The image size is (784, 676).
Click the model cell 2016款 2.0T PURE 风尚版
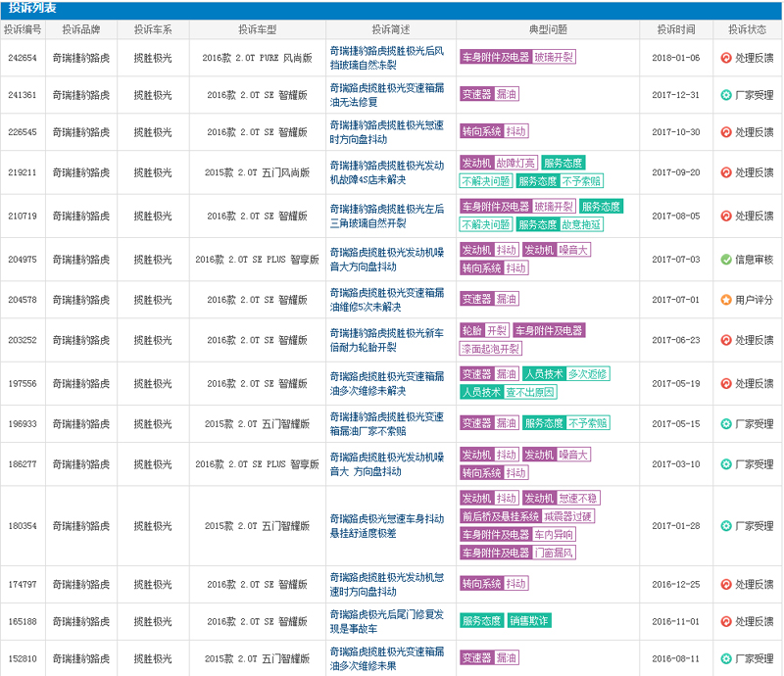coord(258,58)
